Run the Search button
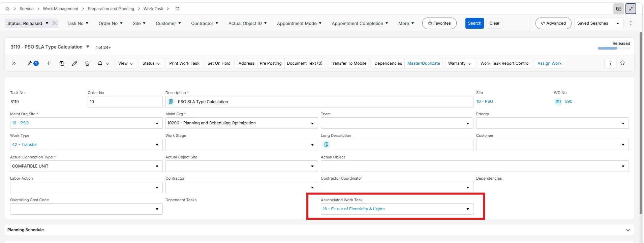 point(474,23)
